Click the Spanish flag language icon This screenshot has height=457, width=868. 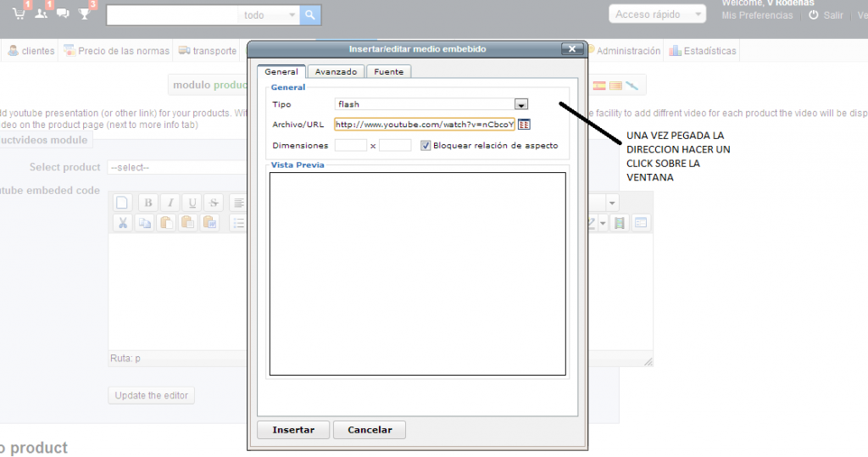pos(599,86)
